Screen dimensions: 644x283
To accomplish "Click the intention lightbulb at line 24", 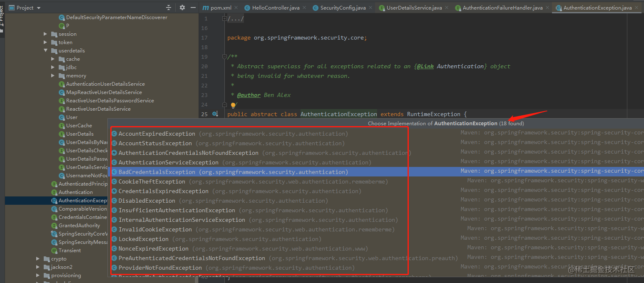I will click(x=233, y=105).
